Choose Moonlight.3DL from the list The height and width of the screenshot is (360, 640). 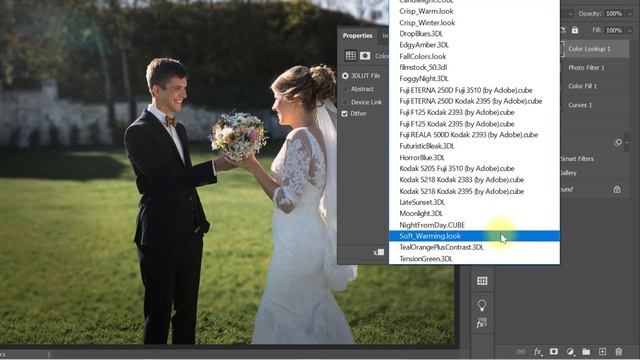click(474, 213)
